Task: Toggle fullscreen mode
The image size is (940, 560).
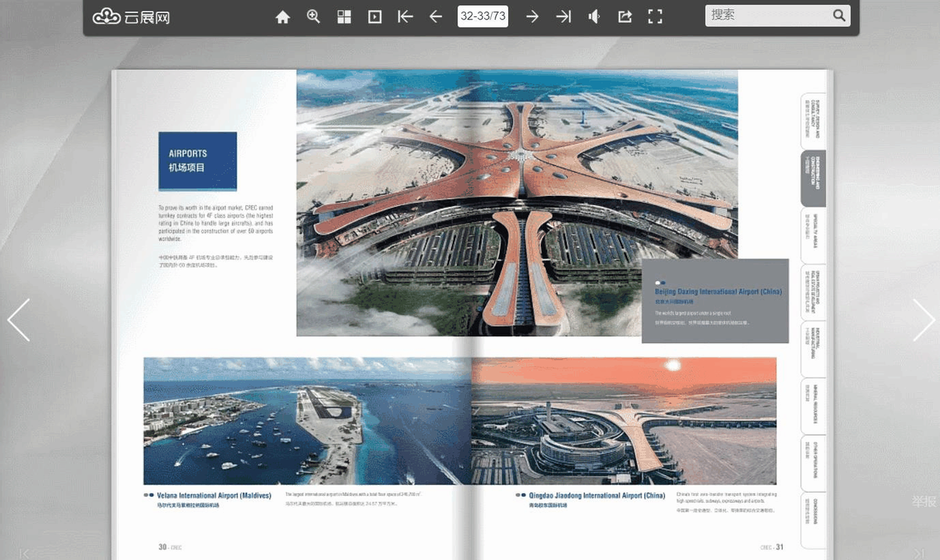Action: click(x=655, y=16)
